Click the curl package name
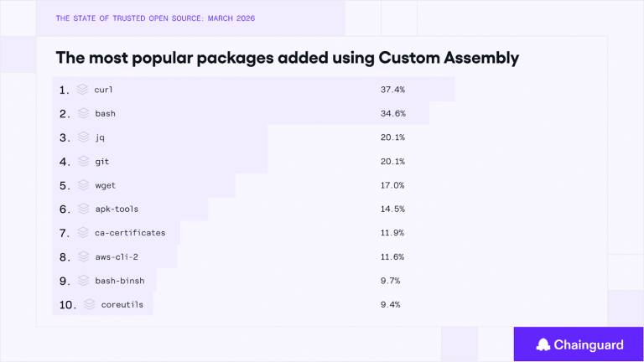 104,89
